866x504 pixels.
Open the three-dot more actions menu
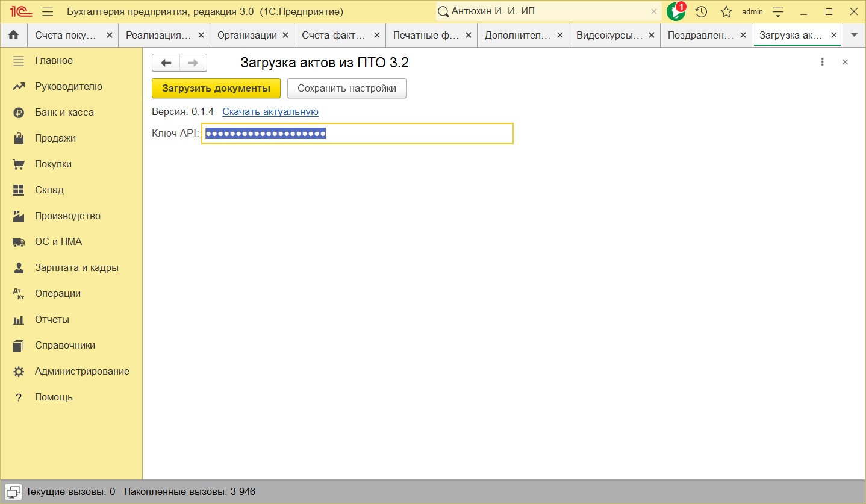point(822,62)
